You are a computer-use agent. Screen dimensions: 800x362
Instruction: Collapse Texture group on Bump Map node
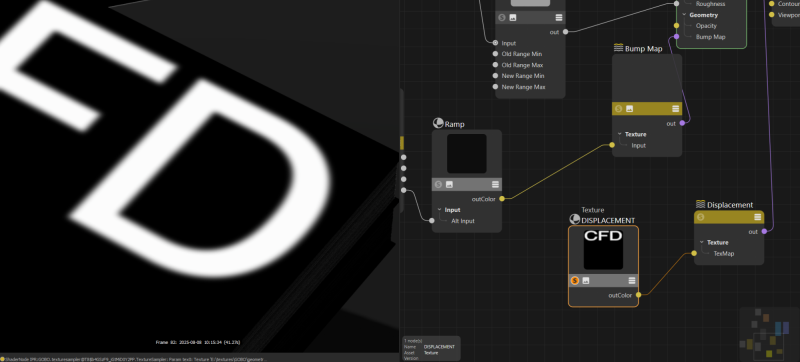coord(619,134)
